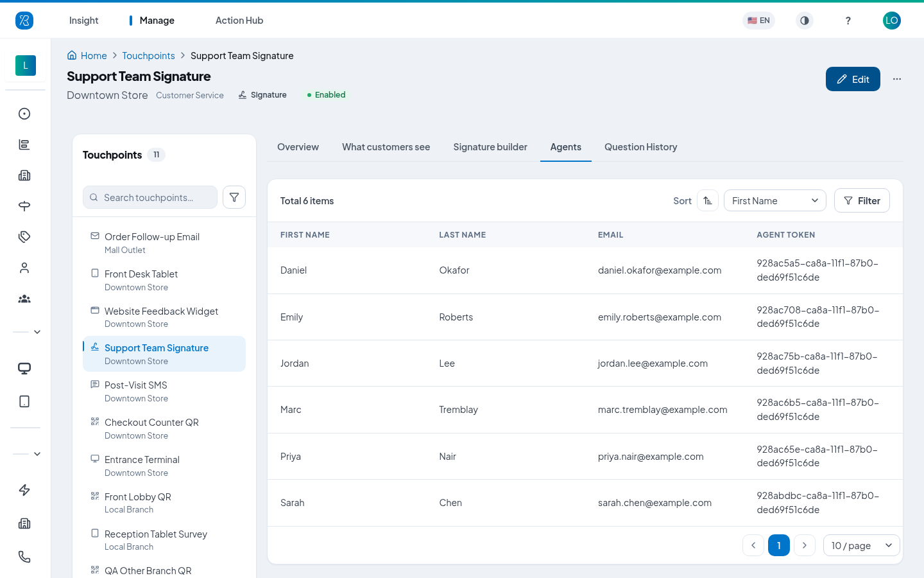
Task: Open the LO user avatar menu
Action: tap(892, 21)
